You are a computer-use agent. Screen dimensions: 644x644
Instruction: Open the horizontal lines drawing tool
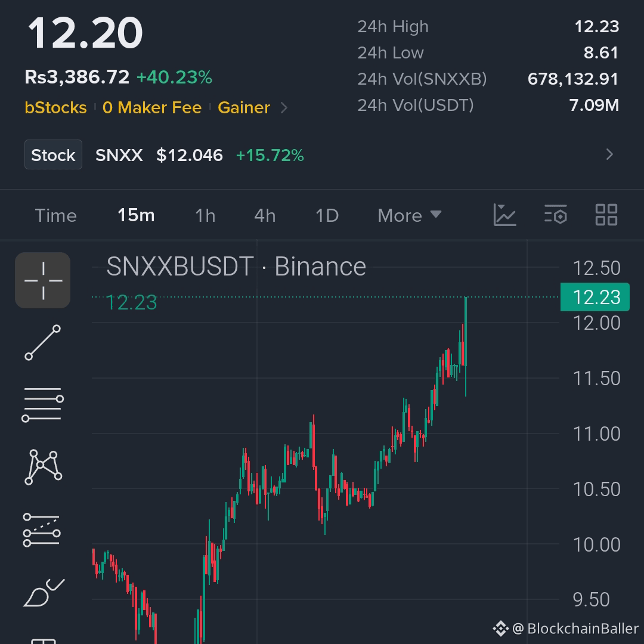(43, 404)
